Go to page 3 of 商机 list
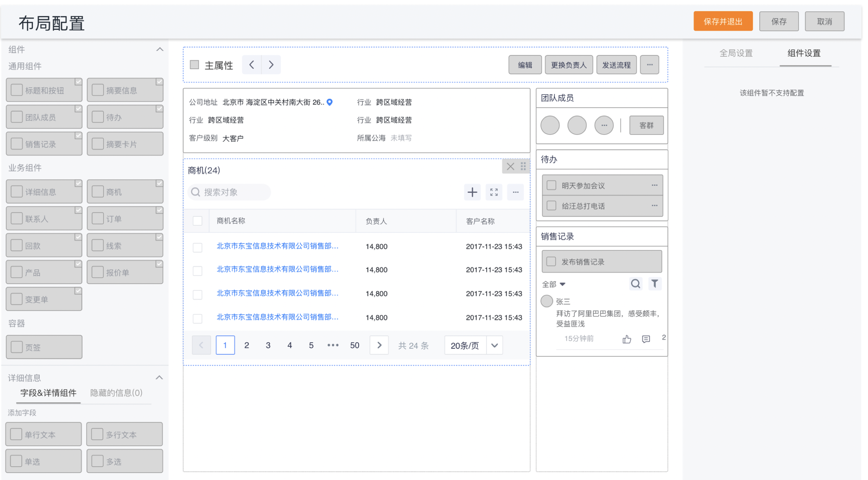 pyautogui.click(x=268, y=345)
